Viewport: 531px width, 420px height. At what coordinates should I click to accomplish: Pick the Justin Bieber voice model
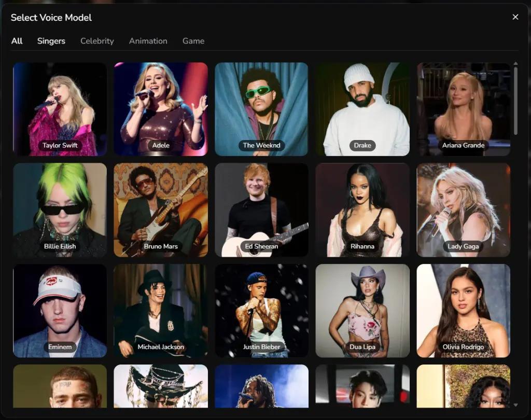261,311
